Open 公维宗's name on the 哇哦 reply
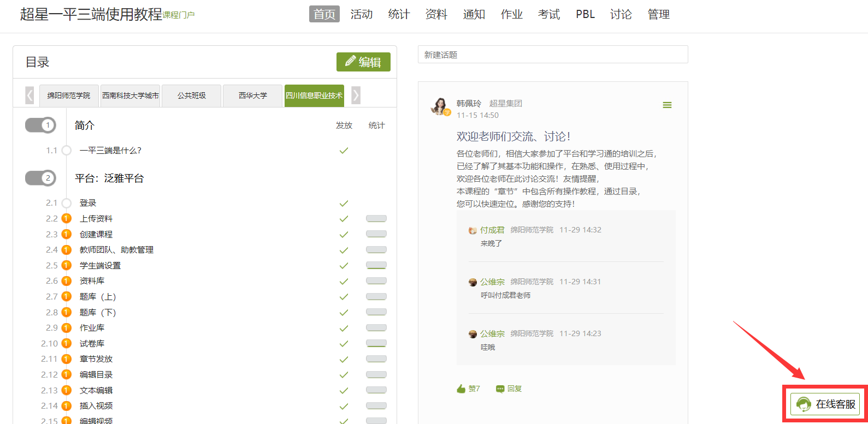The height and width of the screenshot is (424, 868). [492, 333]
